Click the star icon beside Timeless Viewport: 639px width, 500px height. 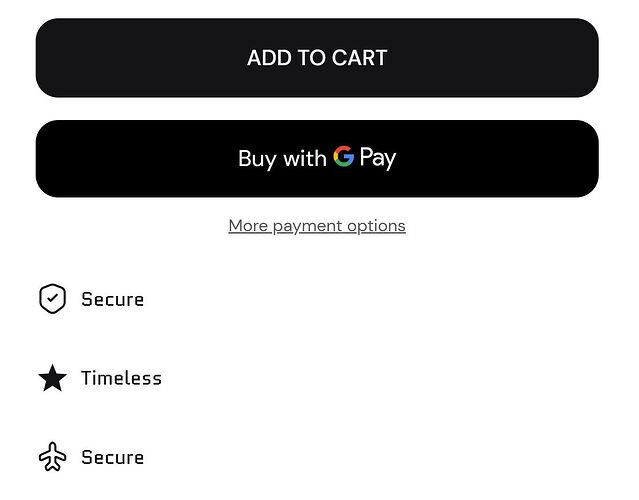pyautogui.click(x=52, y=378)
